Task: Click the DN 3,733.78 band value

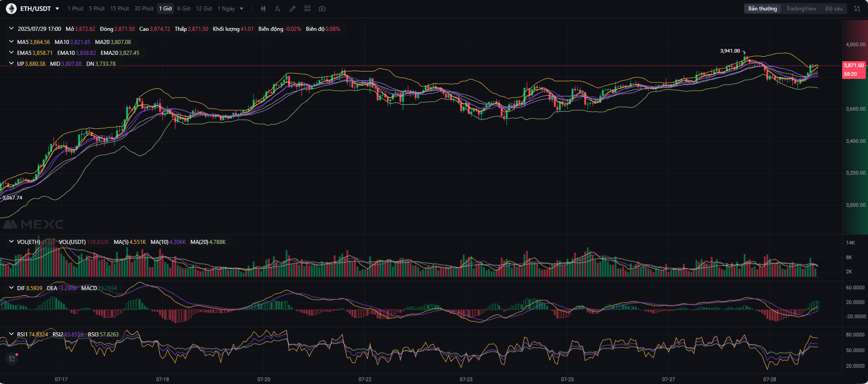Action: pyautogui.click(x=101, y=64)
